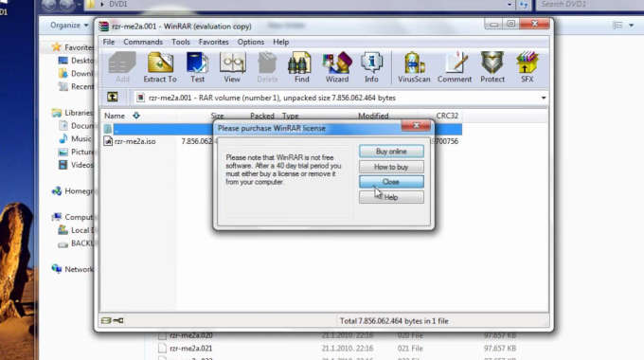Open the Organize dropdown in Explorer
Screen dimensions: 644x360
coord(68,26)
